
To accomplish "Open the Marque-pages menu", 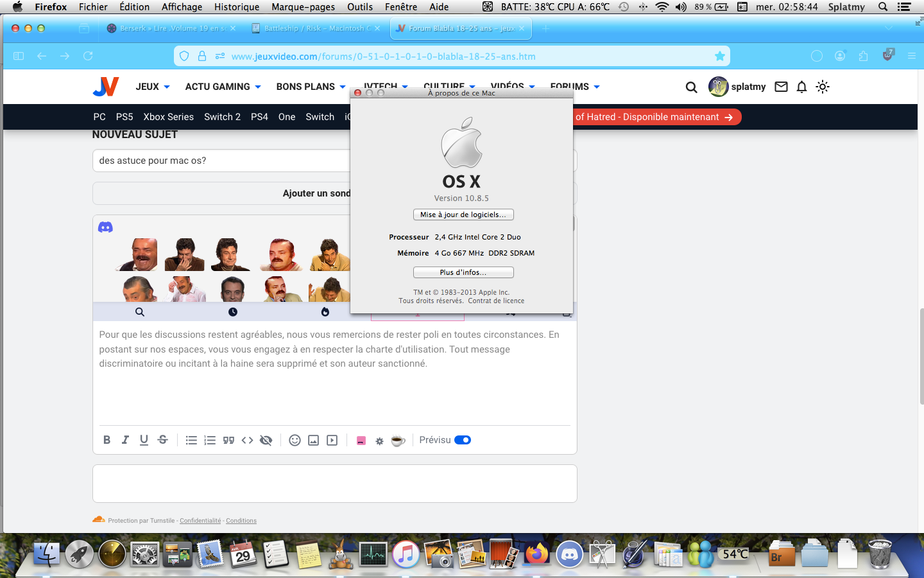I will tap(303, 7).
